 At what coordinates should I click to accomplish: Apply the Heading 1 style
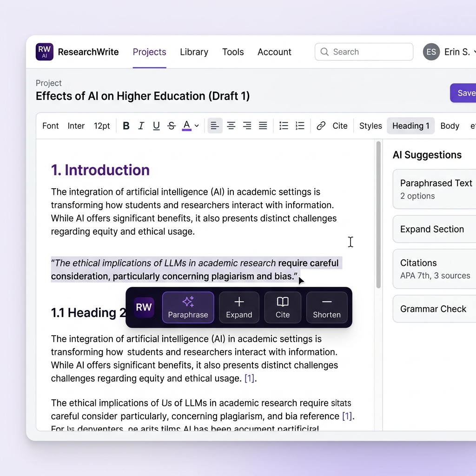click(x=411, y=126)
